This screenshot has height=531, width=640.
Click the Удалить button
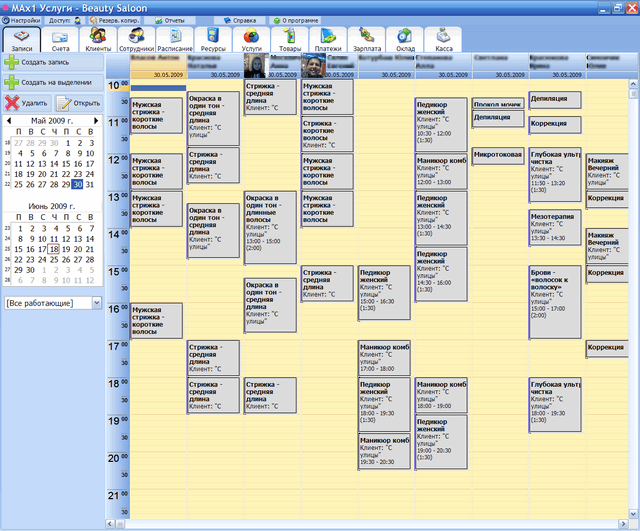pyautogui.click(x=27, y=103)
